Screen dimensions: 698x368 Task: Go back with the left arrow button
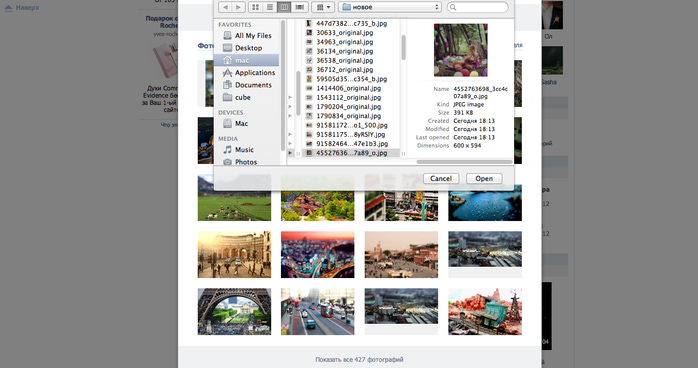click(225, 7)
